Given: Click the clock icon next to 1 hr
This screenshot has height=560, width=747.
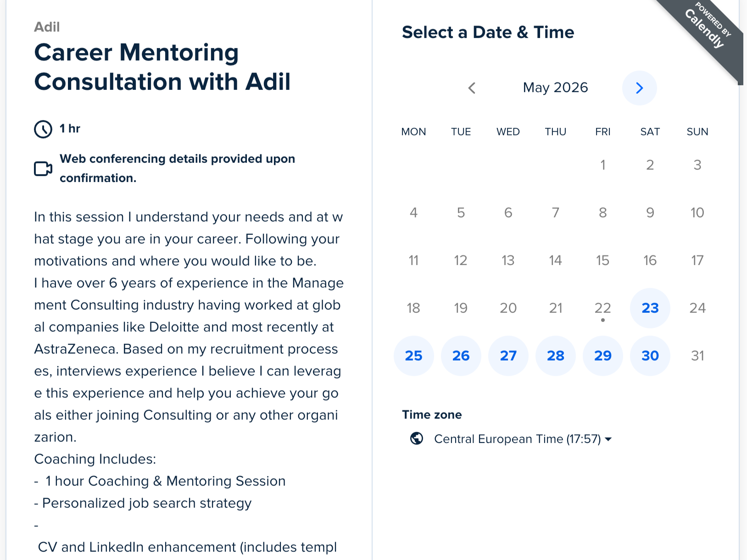Looking at the screenshot, I should click(x=43, y=129).
